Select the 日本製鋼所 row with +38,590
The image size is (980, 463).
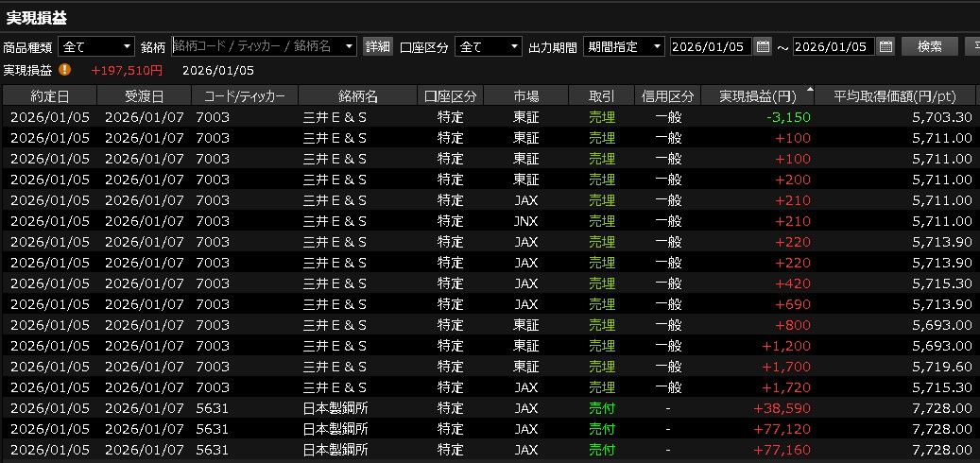(473, 408)
